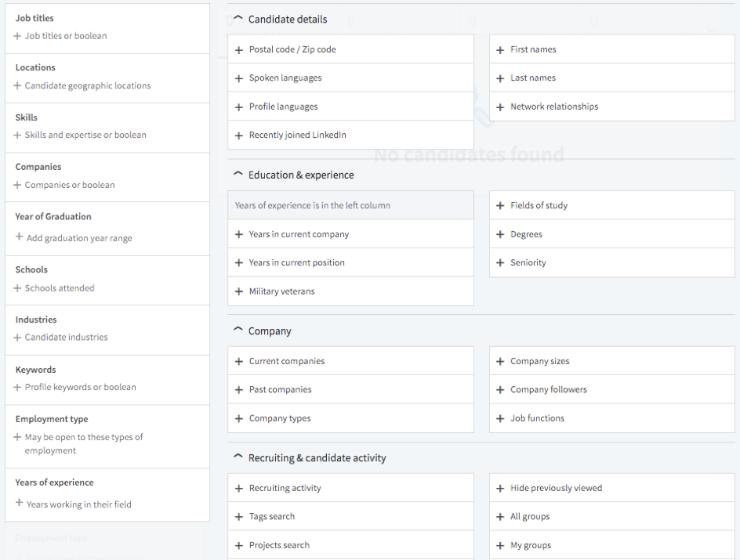Image resolution: width=740 pixels, height=560 pixels.
Task: Click the plus icon beside Military veterans
Action: (x=239, y=291)
